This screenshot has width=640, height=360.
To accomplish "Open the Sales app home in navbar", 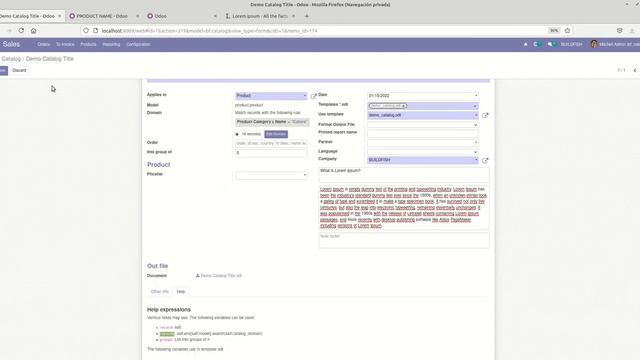I will click(11, 44).
